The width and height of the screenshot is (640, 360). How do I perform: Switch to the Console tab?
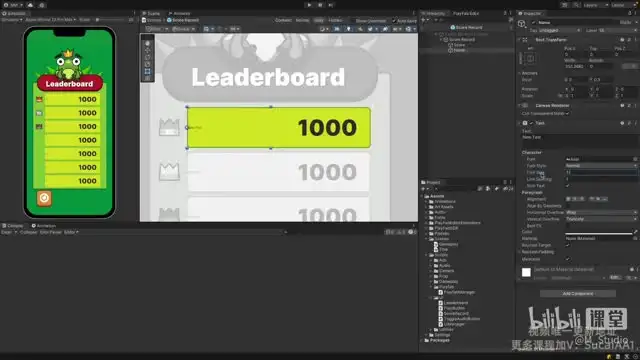[x=13, y=226]
